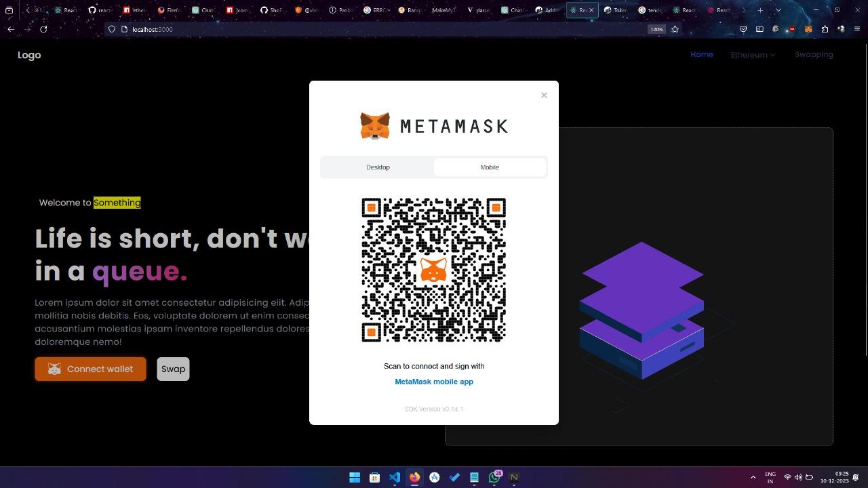Toggle the sidebar icon in the toolbar

coord(759,29)
